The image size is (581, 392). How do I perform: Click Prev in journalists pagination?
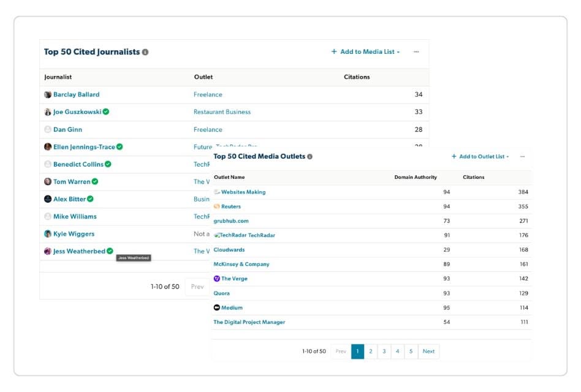pyautogui.click(x=197, y=287)
